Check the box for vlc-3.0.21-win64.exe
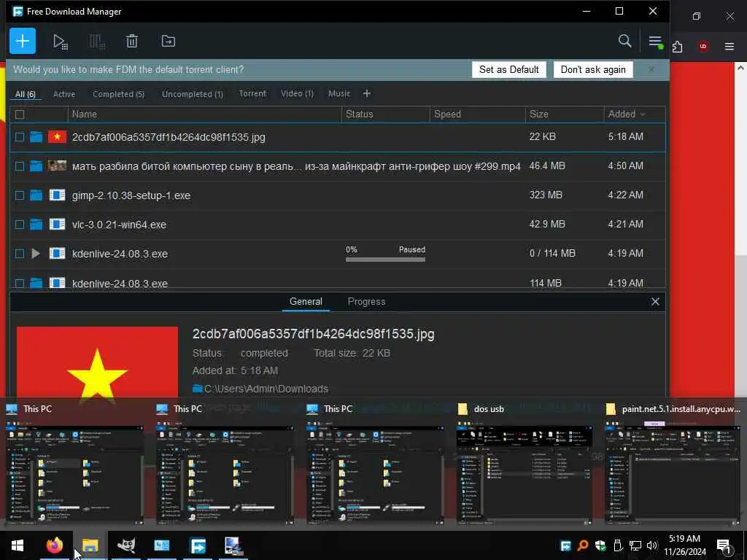Screen dimensions: 747x560 20,225
